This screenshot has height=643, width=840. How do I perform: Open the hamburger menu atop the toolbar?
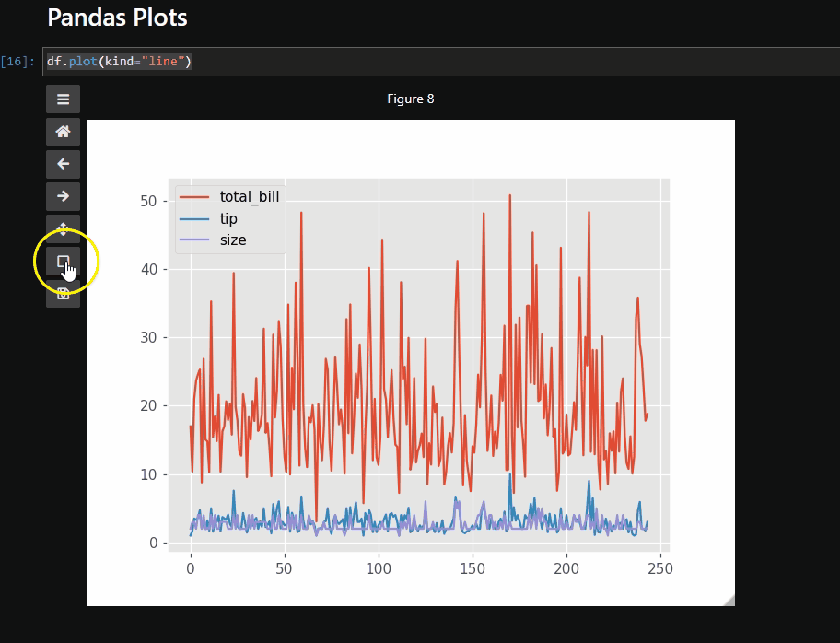[x=62, y=99]
